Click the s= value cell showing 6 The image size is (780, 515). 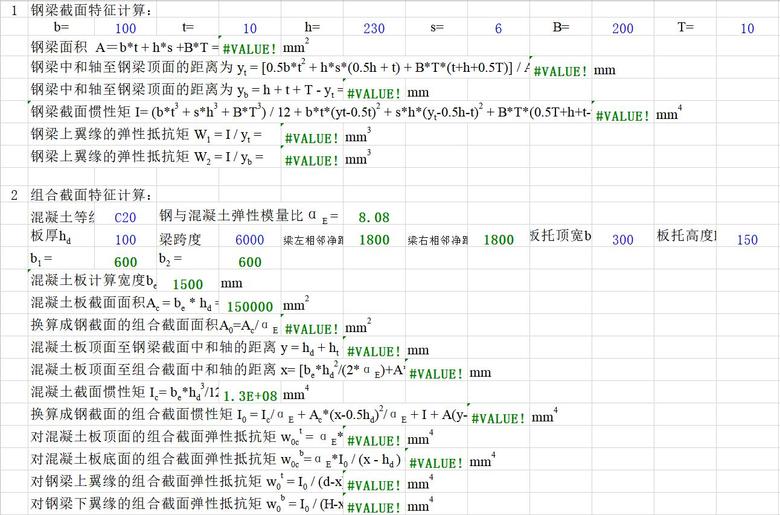point(498,29)
